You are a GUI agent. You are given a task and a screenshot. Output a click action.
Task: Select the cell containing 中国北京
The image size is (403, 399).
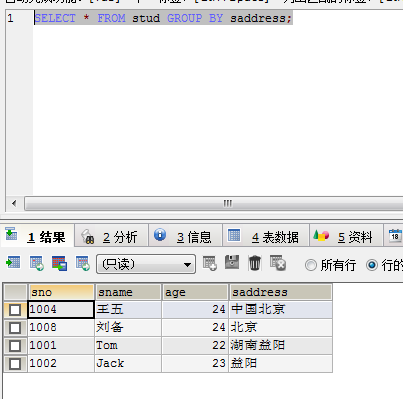coord(280,309)
